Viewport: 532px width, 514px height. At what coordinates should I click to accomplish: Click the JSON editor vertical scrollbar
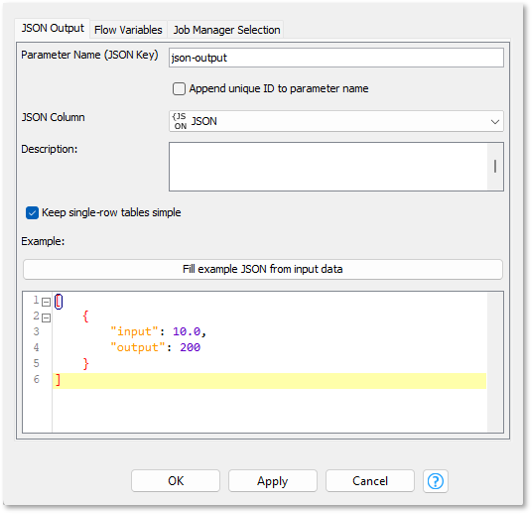coord(495,362)
